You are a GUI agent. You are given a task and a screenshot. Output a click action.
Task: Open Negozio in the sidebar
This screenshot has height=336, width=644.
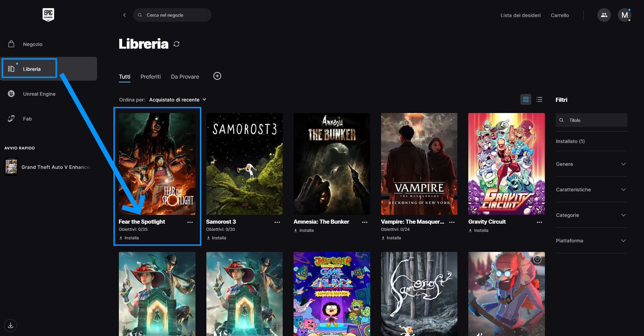33,44
